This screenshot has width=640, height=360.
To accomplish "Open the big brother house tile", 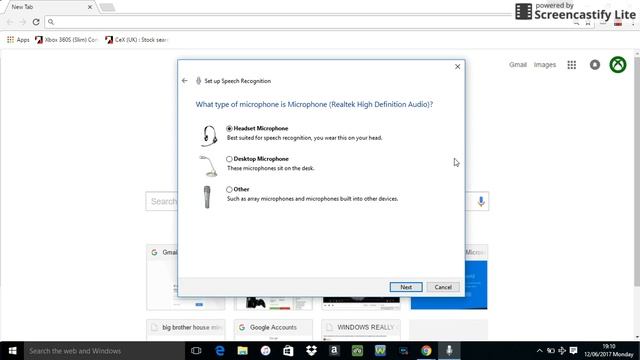I will point(186,329).
